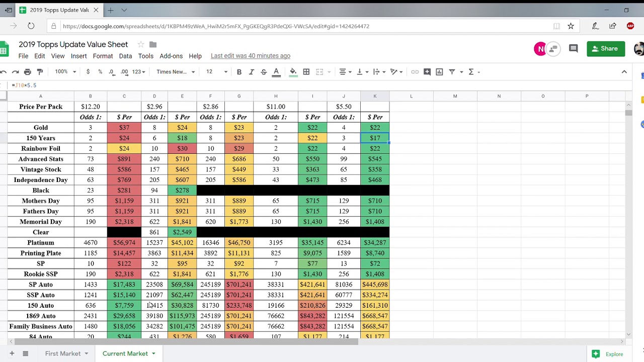Collapse the toolbar with the up chevron
This screenshot has height=362, width=644.
(x=624, y=72)
